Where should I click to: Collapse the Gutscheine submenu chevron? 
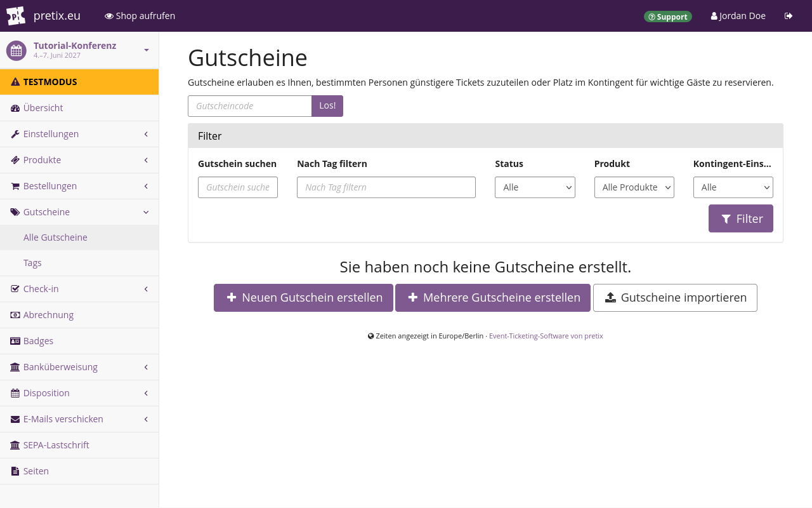146,212
